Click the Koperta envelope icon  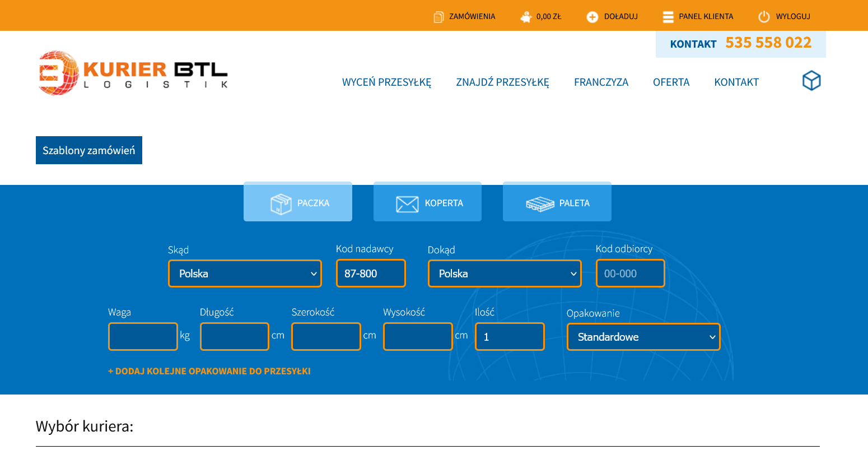[407, 204]
